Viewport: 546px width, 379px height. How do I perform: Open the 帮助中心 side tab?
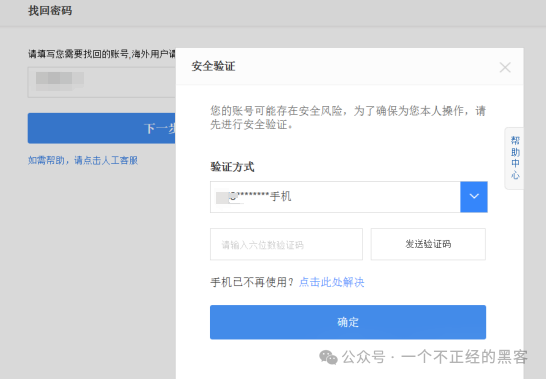515,158
